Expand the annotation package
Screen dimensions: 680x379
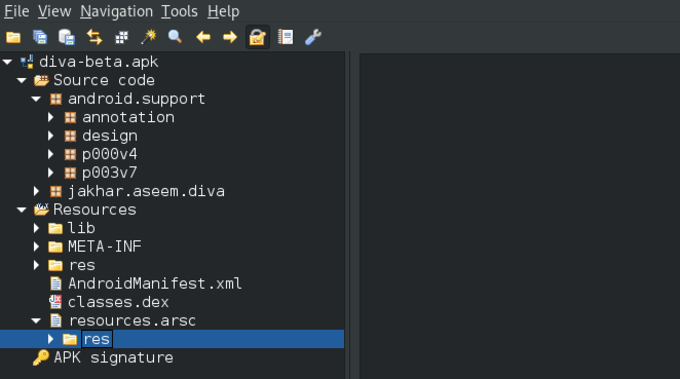51,118
